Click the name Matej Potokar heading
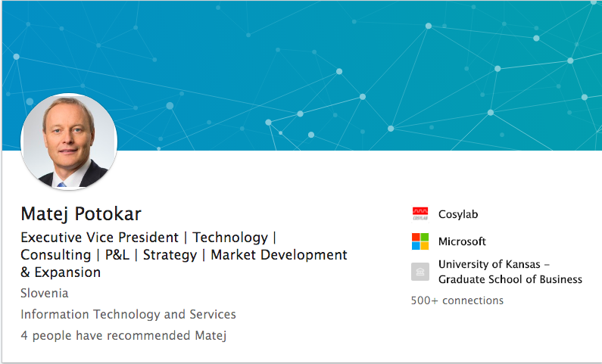Viewport: 602px width, 364px height. (x=81, y=214)
